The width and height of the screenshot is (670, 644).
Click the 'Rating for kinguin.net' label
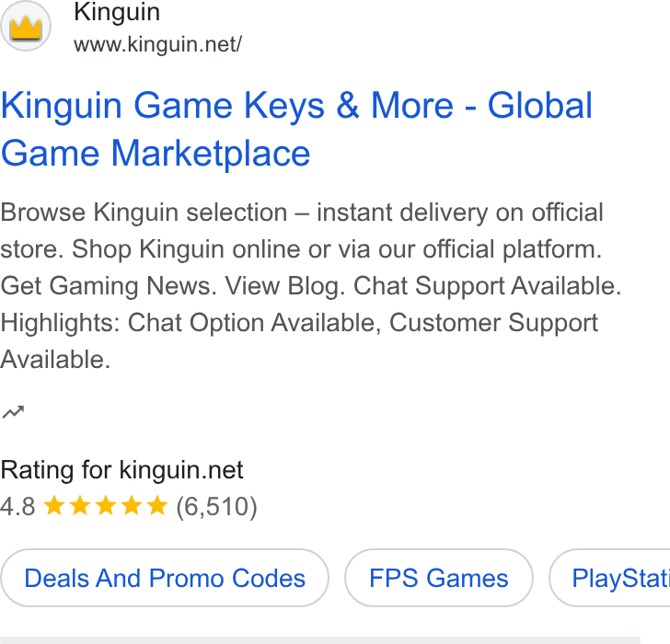pyautogui.click(x=121, y=470)
